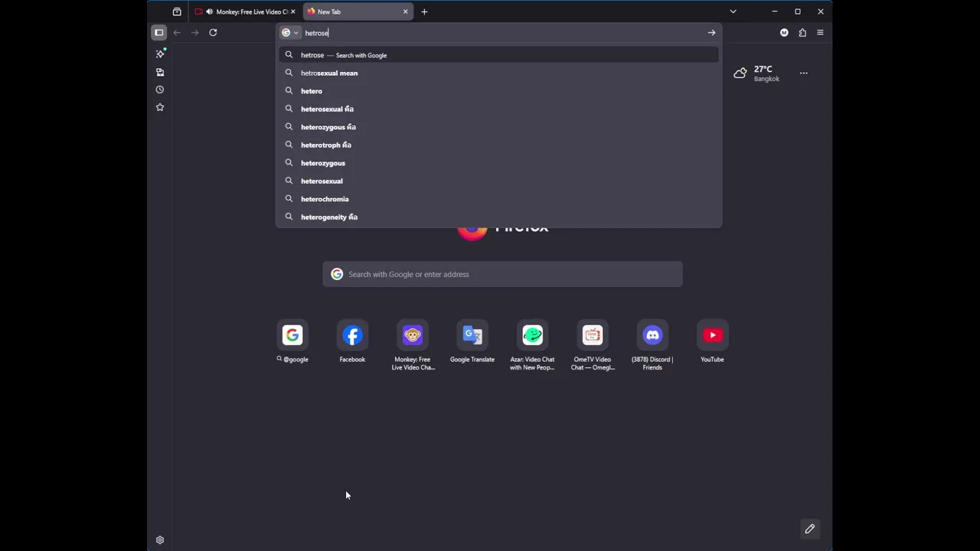Select the 'heterogeneity คือ' suggestion
980x551 pixels.
point(498,217)
